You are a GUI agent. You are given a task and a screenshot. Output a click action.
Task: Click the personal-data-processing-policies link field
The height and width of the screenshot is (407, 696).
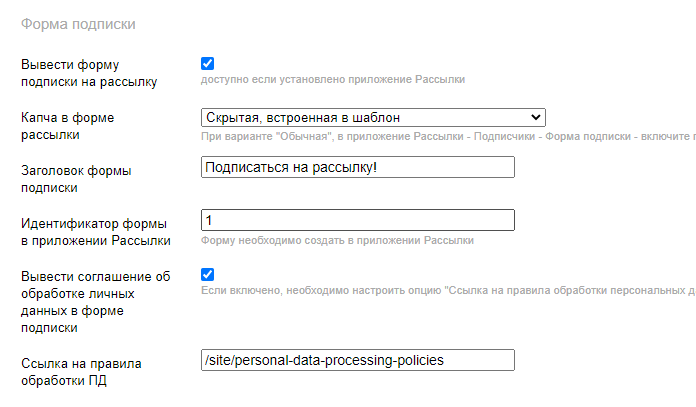click(x=357, y=360)
